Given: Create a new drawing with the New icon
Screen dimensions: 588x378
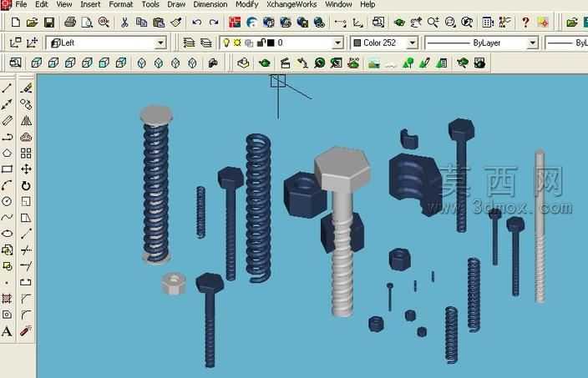Looking at the screenshot, I should 15,23.
